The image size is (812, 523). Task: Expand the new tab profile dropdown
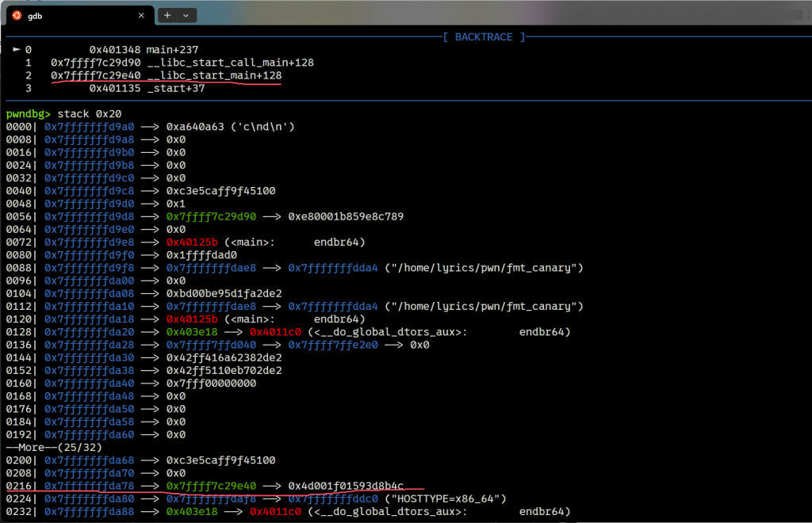click(186, 15)
